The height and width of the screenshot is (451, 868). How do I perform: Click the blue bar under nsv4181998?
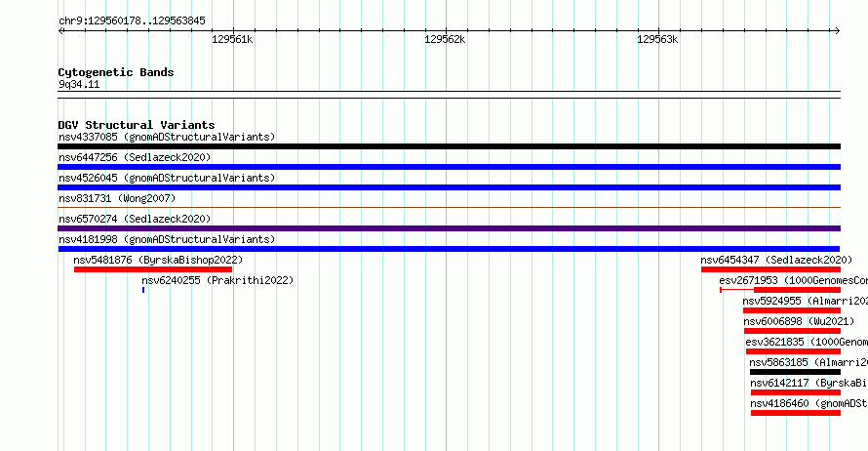(x=449, y=249)
